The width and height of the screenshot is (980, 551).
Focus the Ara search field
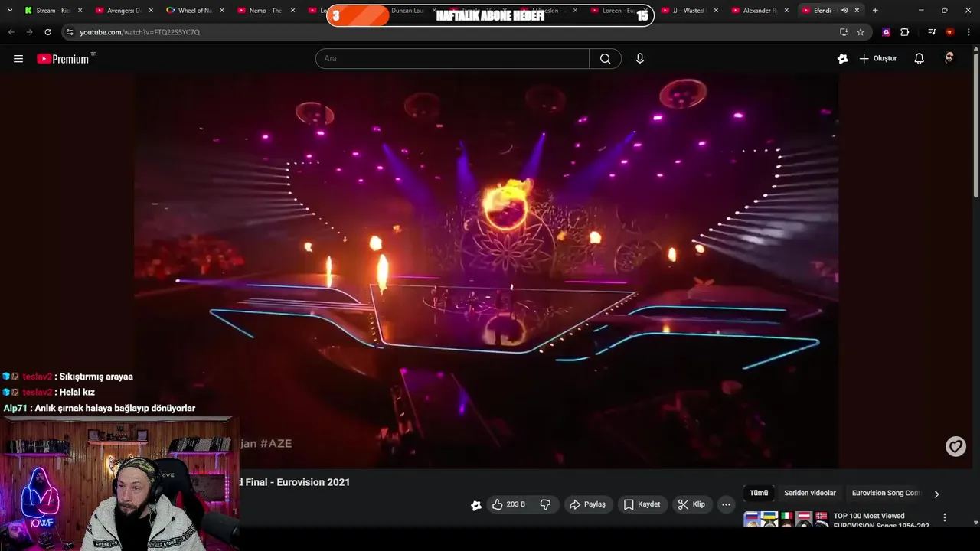click(x=452, y=59)
